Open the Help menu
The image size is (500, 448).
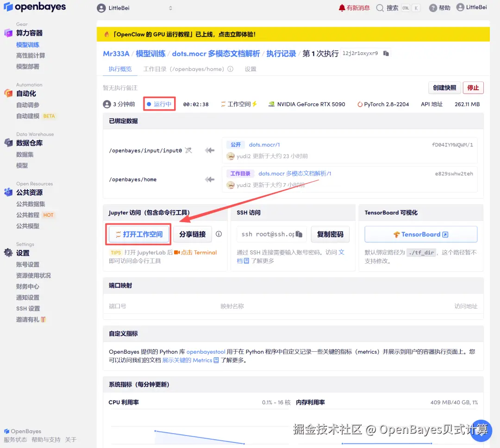pyautogui.click(x=439, y=8)
